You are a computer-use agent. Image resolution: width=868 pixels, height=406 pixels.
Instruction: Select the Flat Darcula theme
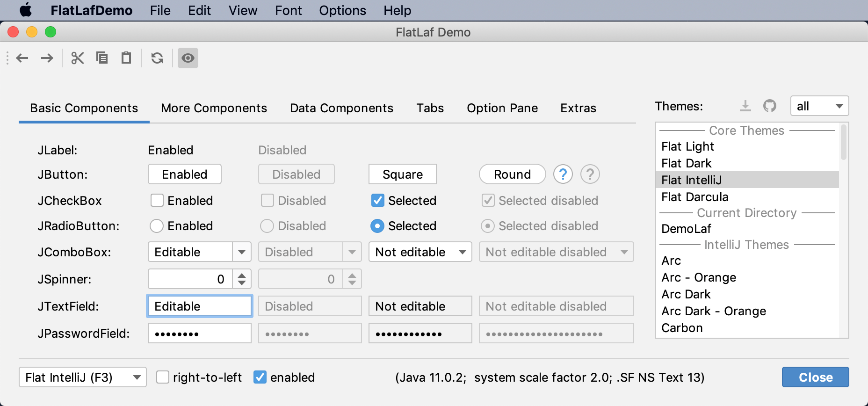pyautogui.click(x=747, y=197)
